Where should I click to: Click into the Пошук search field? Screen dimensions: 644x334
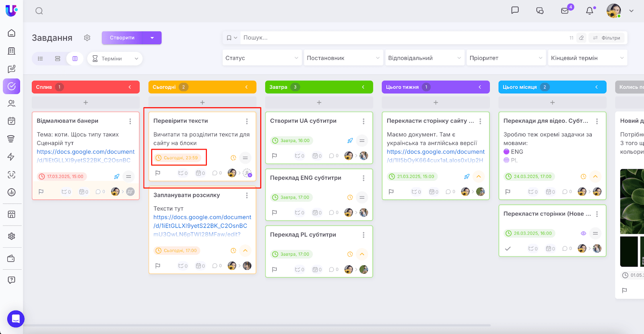click(402, 38)
